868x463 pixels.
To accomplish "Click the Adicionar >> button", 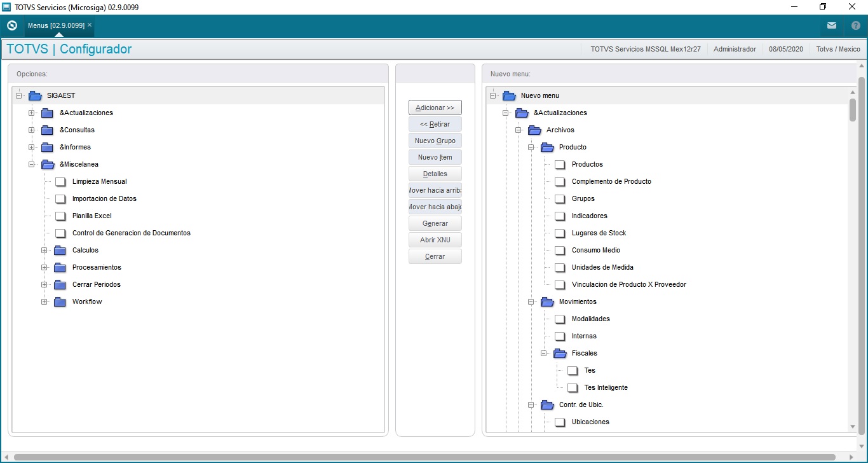I will (x=435, y=107).
